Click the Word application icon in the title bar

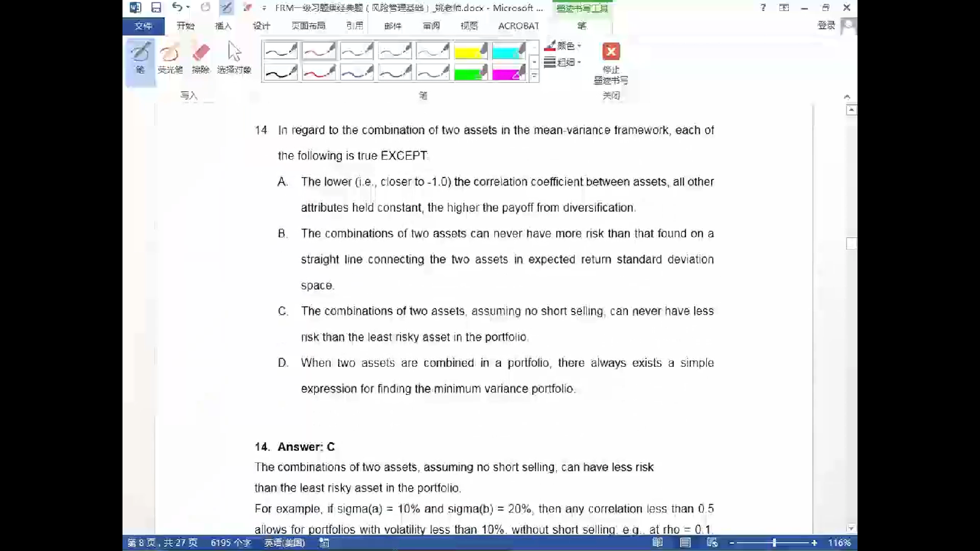click(135, 7)
